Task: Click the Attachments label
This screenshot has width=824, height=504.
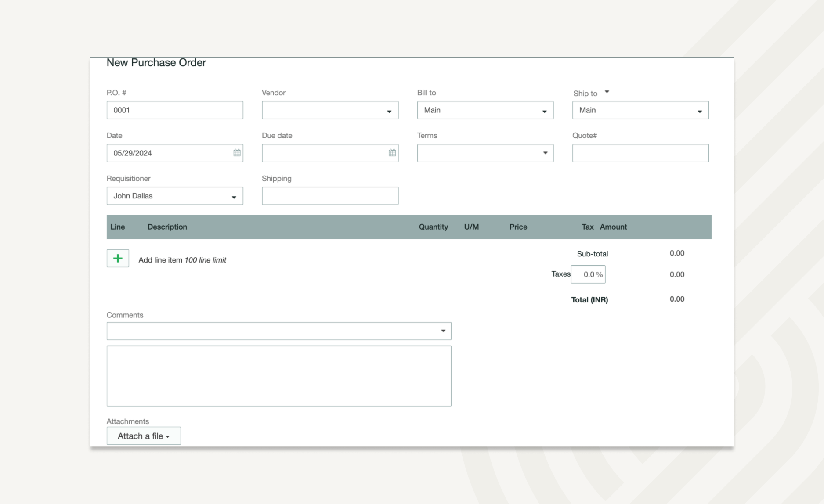Action: [x=128, y=421]
